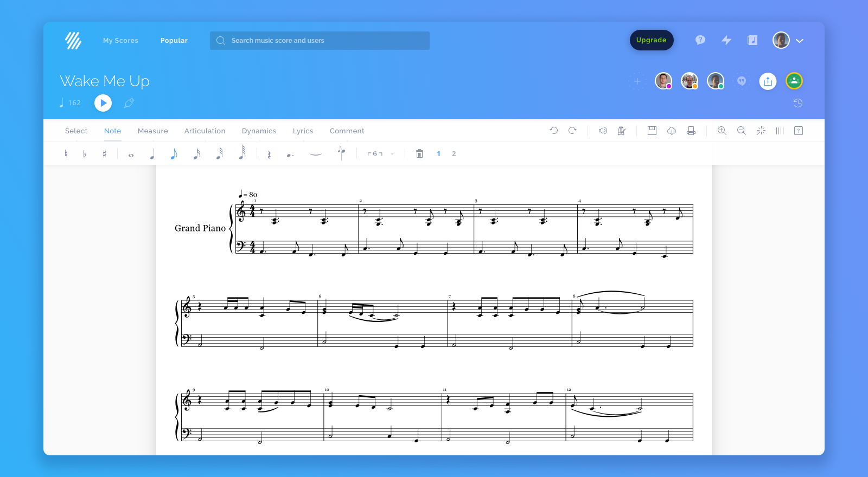Image resolution: width=868 pixels, height=477 pixels.
Task: Focus the search music score field
Action: point(320,41)
